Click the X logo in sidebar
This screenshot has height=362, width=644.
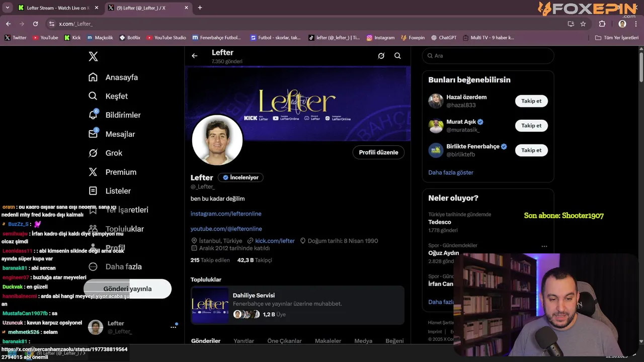pos(93,56)
